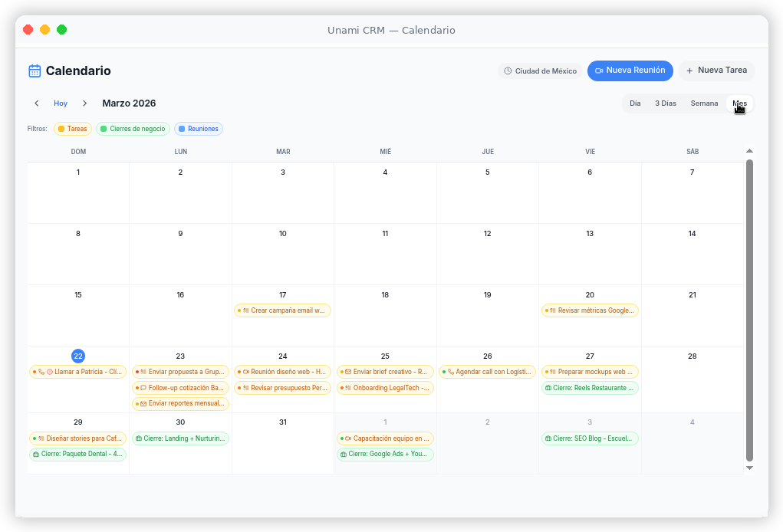The image size is (783, 532).
Task: Click the phone icon on Agendar call con Logísti
Action: (451, 372)
